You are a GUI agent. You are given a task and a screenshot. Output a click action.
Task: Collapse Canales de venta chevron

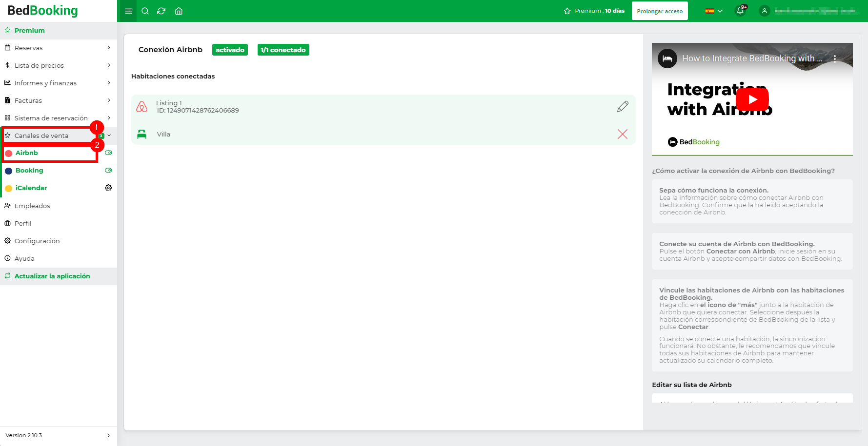point(109,136)
